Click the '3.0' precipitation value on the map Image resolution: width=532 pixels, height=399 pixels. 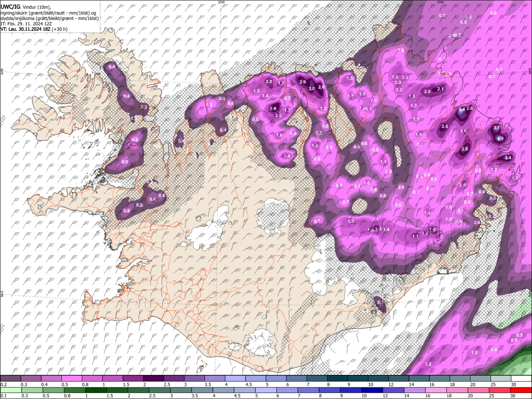pos(311,89)
